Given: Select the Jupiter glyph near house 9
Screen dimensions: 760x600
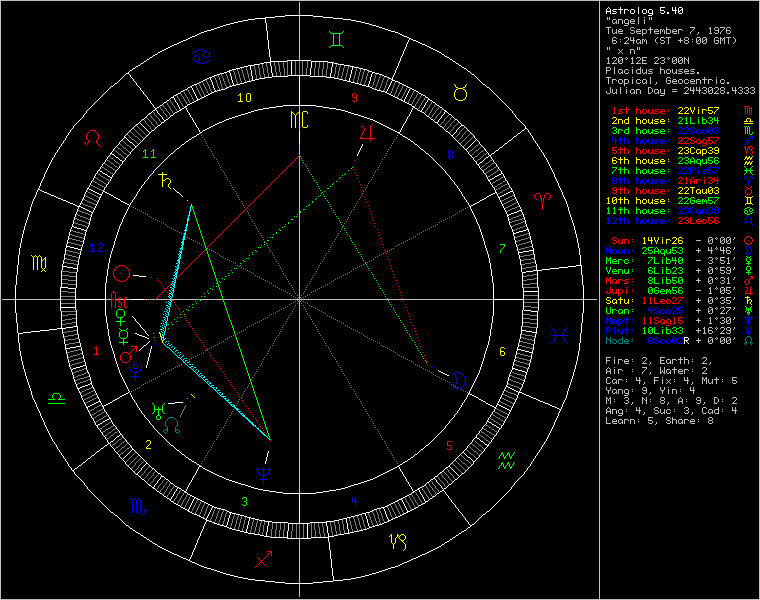Looking at the screenshot, I should click(369, 131).
